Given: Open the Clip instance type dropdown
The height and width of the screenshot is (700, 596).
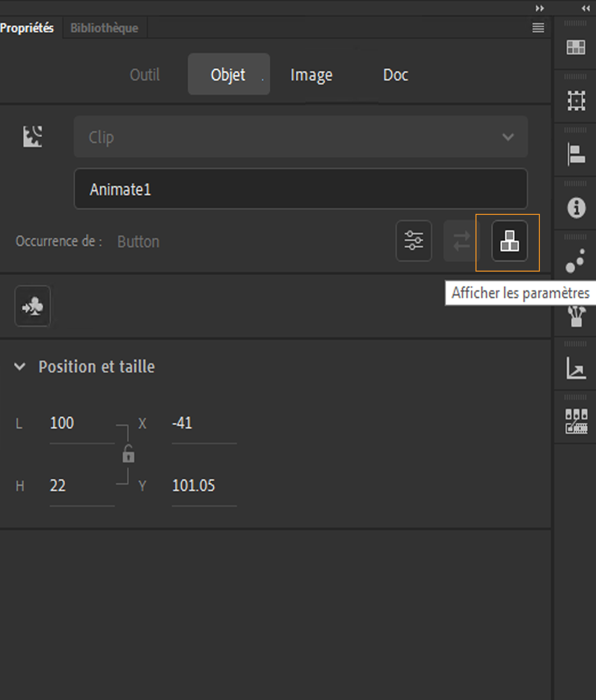Looking at the screenshot, I should pos(301,137).
